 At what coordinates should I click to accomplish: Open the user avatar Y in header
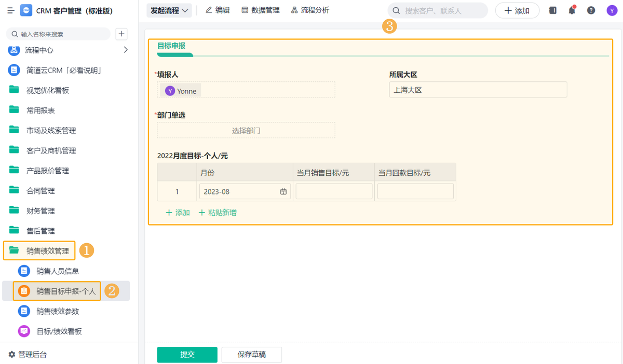point(612,10)
